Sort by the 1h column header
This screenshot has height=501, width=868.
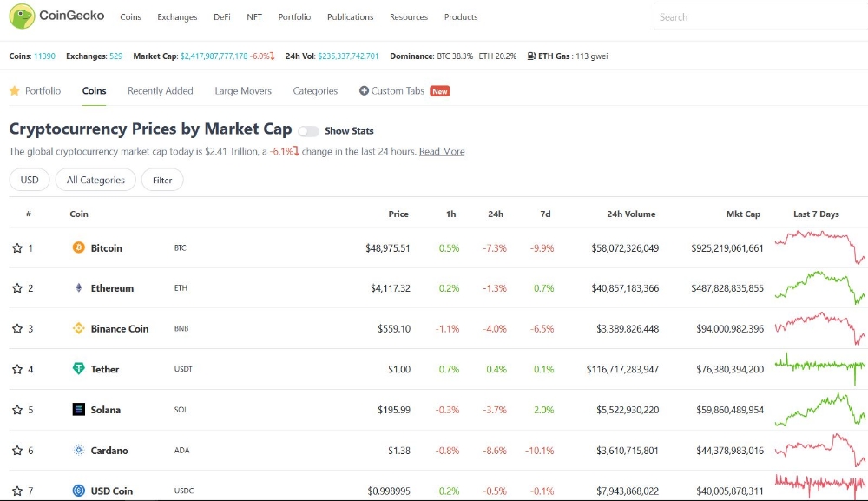pyautogui.click(x=451, y=214)
